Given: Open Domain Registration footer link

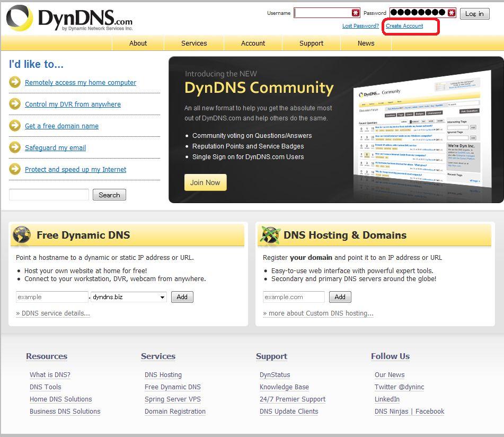Looking at the screenshot, I should click(175, 411).
